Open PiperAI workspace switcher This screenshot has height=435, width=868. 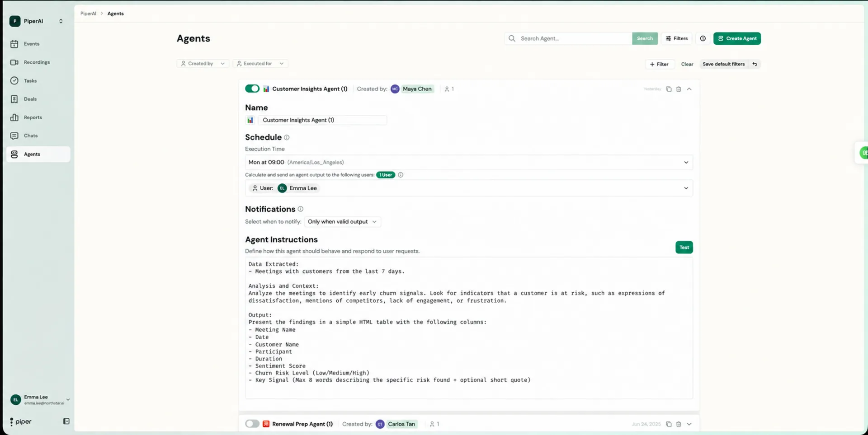click(37, 21)
